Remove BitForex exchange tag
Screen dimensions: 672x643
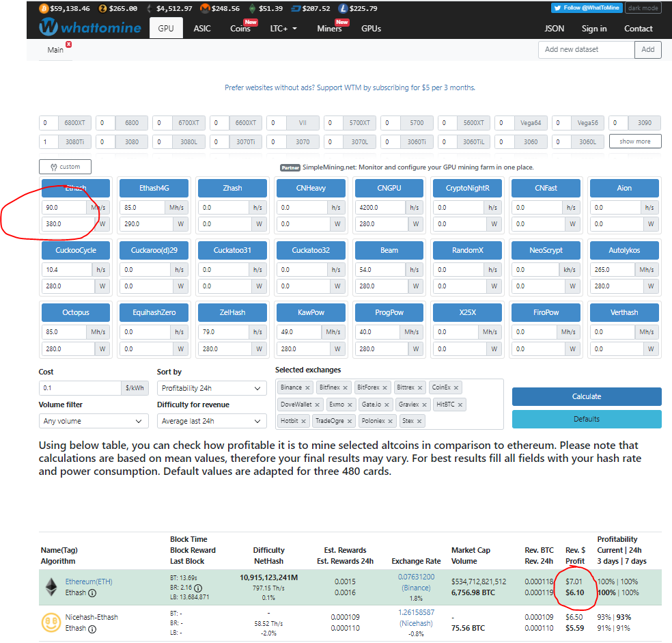pos(385,387)
